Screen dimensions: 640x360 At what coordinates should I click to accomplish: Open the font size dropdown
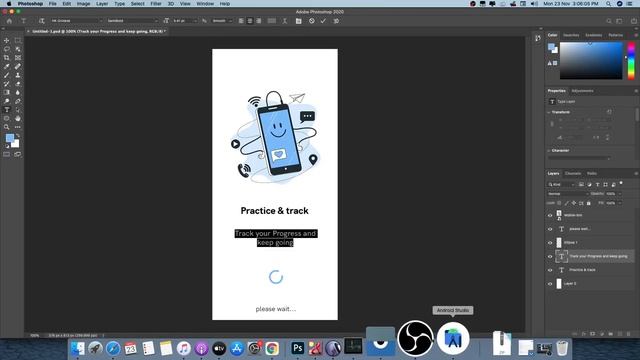[184, 21]
